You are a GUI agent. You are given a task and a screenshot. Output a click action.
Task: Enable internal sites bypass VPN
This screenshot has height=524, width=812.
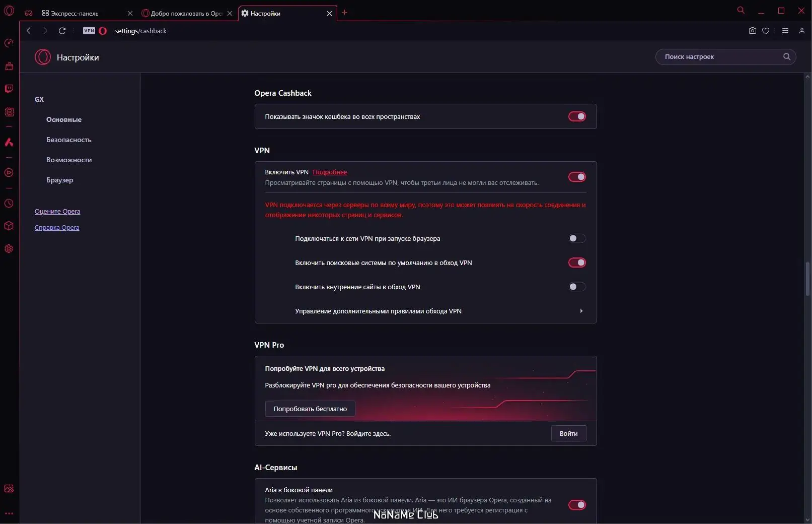click(x=577, y=287)
